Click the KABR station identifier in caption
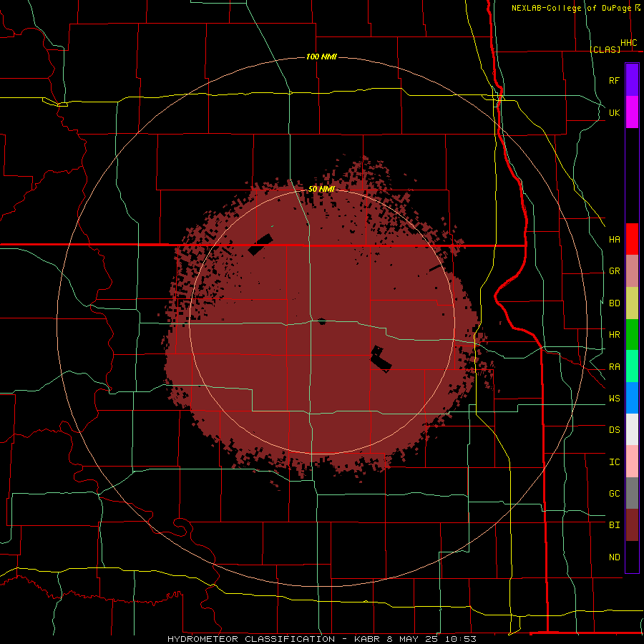The height and width of the screenshot is (644, 644). pyautogui.click(x=367, y=639)
